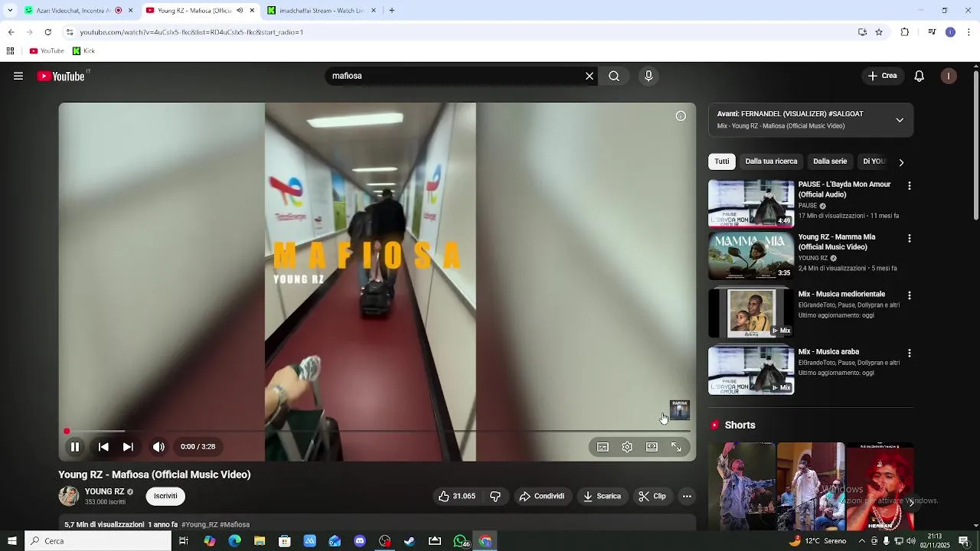Viewport: 980px width, 551px height.
Task: Open the Kick bookmark in bookmarks bar
Action: [83, 51]
